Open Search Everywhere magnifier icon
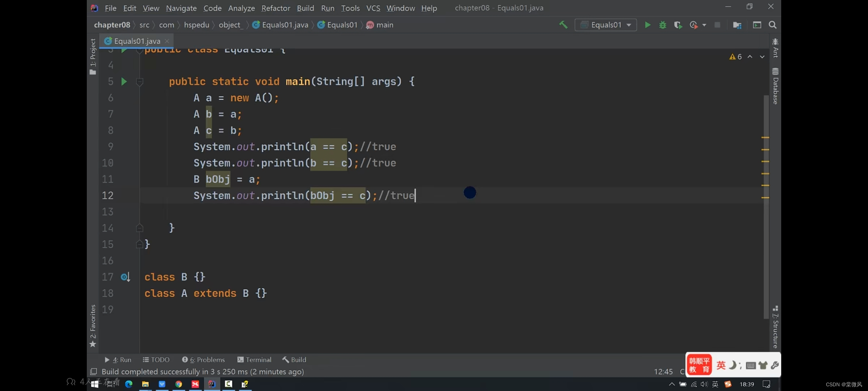The height and width of the screenshot is (391, 868). tap(773, 25)
